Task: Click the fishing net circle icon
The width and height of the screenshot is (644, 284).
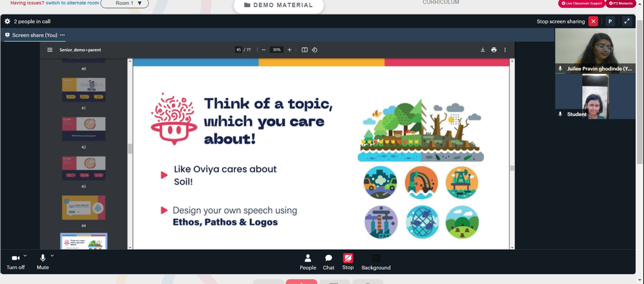Action: [422, 222]
